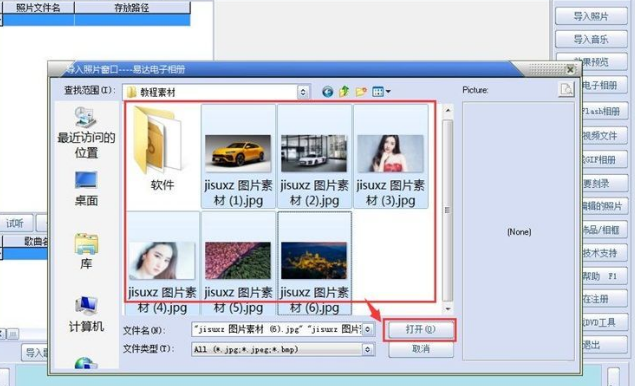Click 在注册 button in main window
The width and height of the screenshot is (635, 386).
(x=604, y=299)
